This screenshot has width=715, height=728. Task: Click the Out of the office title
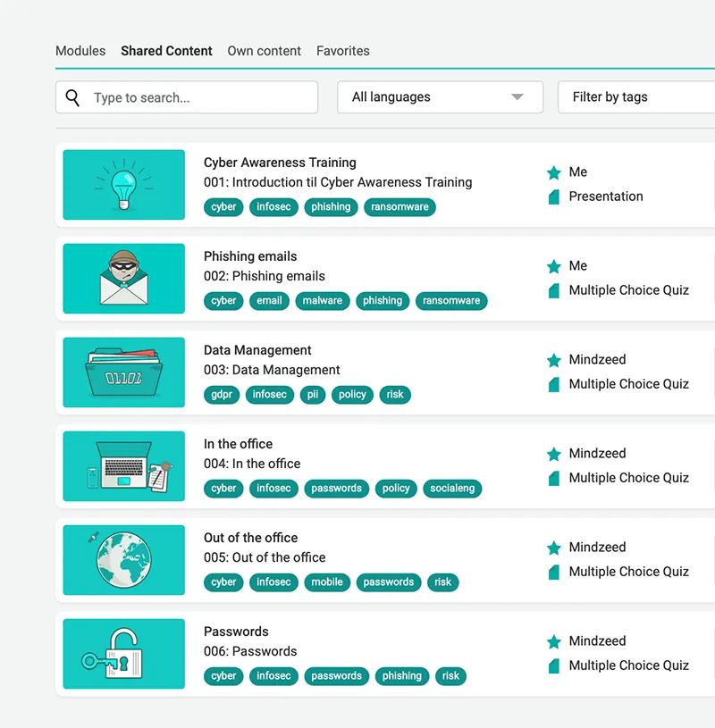[250, 538]
